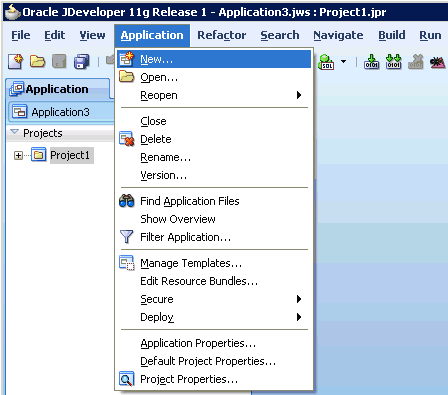Select Default Project Properties...

tap(214, 361)
